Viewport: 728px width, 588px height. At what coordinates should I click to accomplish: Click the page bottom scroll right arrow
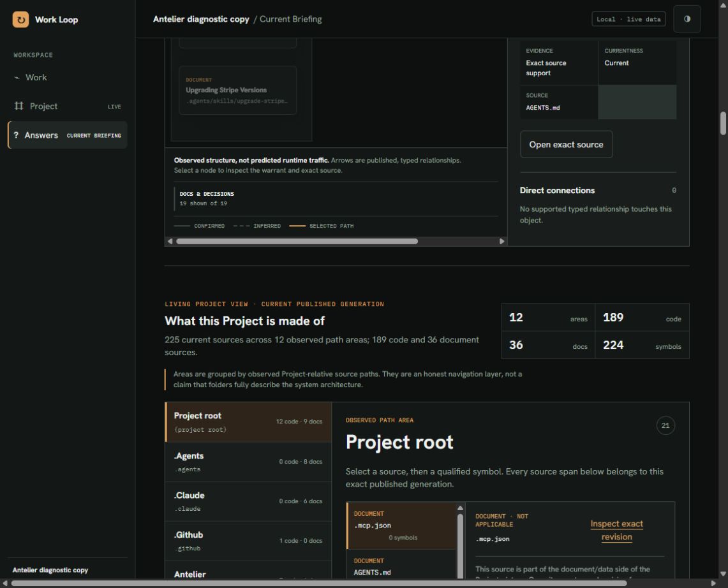pyautogui.click(x=713, y=584)
